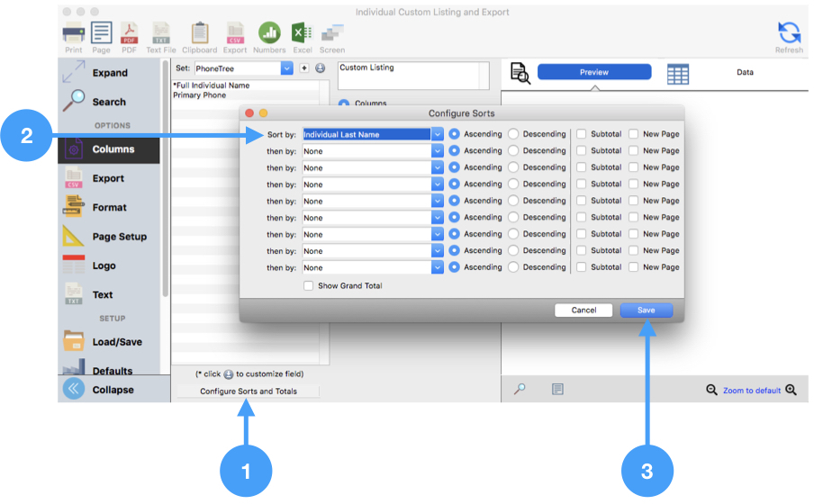Open the PhoneTree set dropdown
Screen dimensions: 814x504
pyautogui.click(x=287, y=68)
